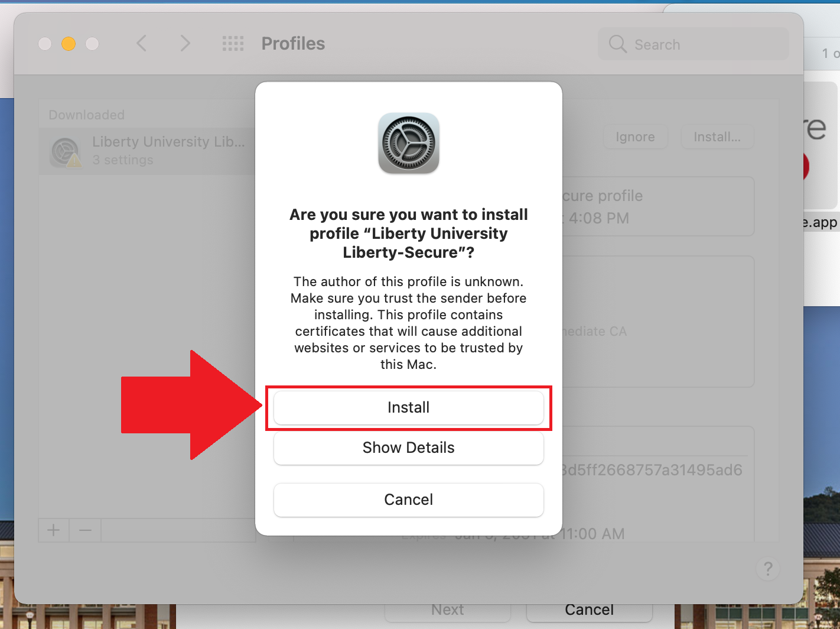
Task: Remove the profile with the minus button
Action: pos(85,530)
